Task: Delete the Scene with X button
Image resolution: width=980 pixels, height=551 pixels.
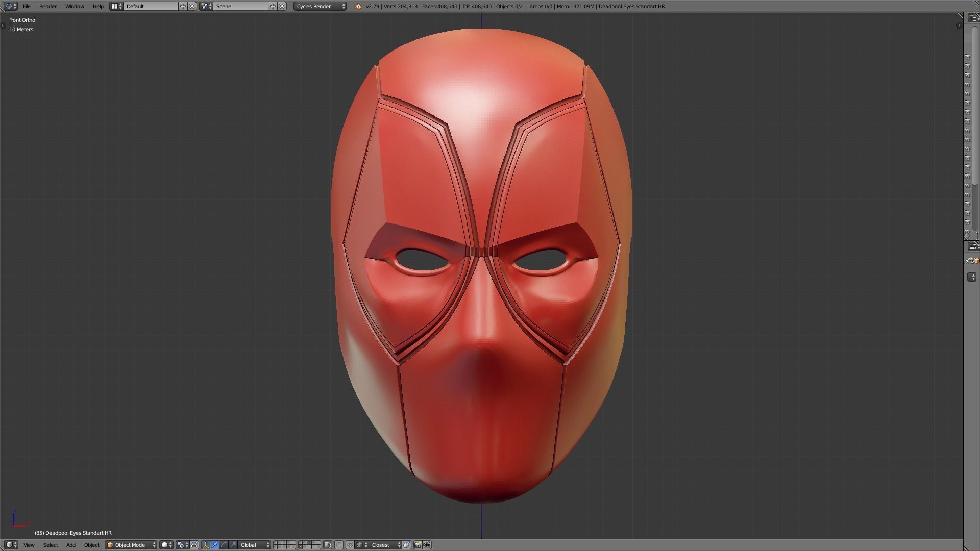Action: point(282,6)
